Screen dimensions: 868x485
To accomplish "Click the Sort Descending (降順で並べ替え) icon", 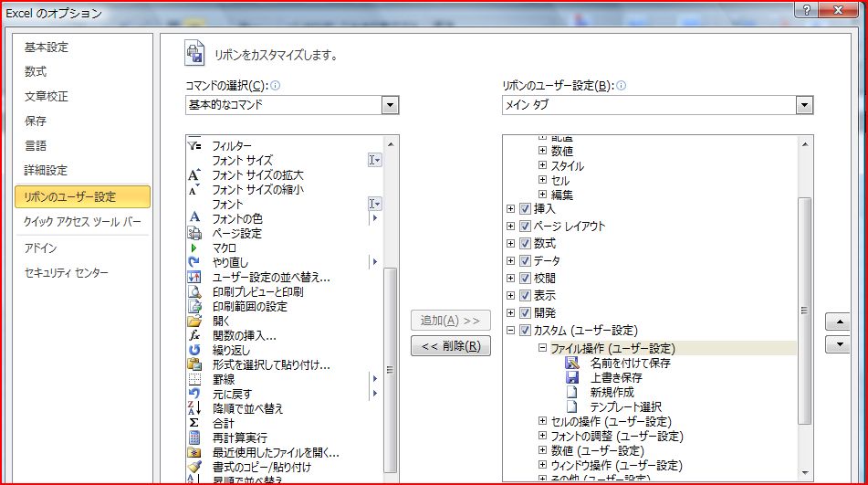I will coord(194,408).
